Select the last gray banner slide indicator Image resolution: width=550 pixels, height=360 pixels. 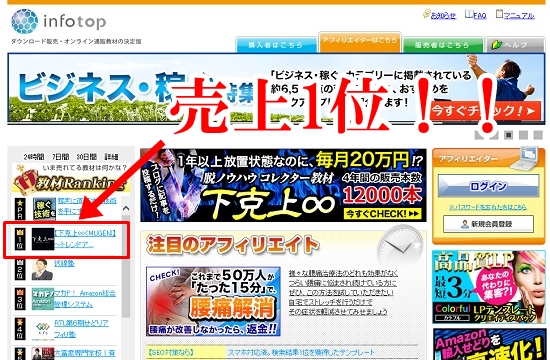tap(538, 135)
